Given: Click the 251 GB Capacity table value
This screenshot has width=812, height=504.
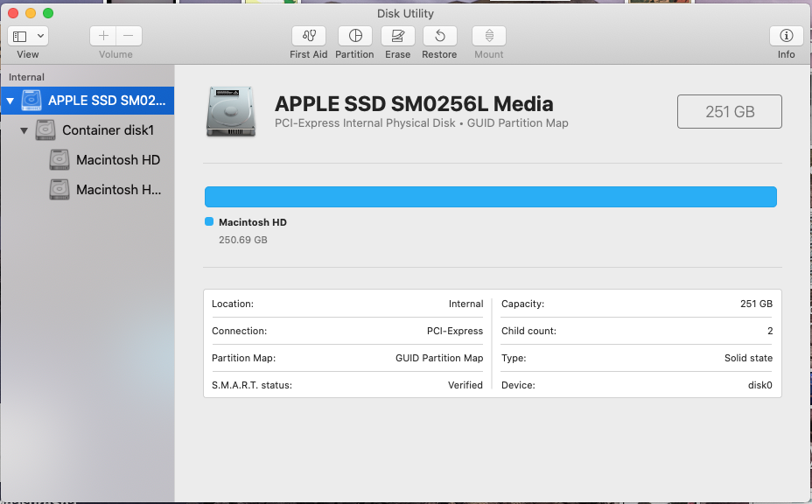Looking at the screenshot, I should [x=756, y=304].
